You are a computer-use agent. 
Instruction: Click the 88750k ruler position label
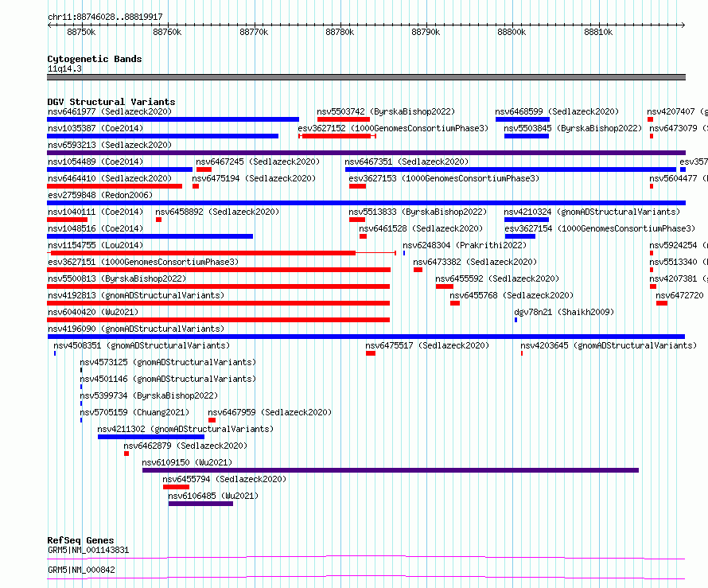point(81,32)
